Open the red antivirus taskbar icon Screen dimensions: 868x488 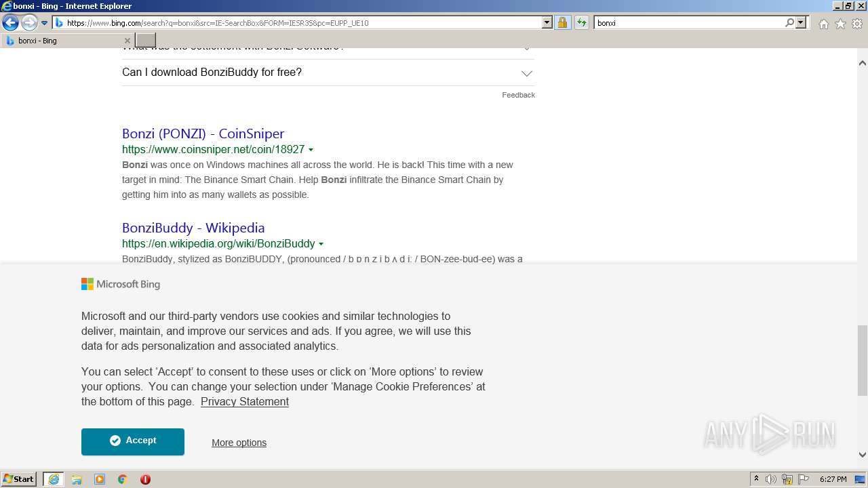(x=145, y=479)
